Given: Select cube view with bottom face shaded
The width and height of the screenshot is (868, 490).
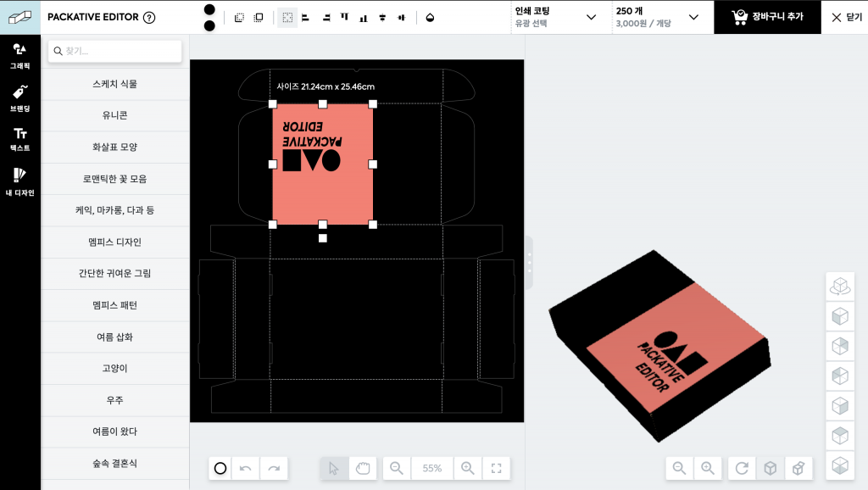Looking at the screenshot, I should (x=840, y=465).
